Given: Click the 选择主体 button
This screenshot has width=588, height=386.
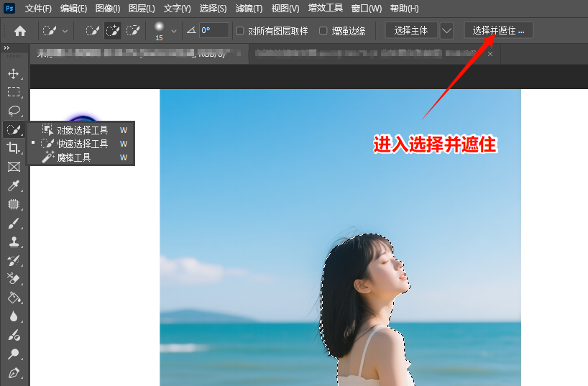Looking at the screenshot, I should click(x=411, y=30).
